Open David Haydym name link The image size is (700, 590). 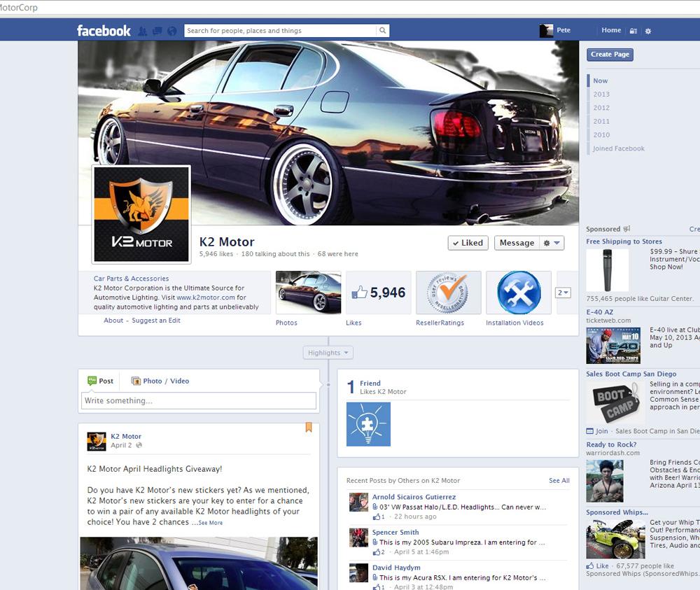396,567
